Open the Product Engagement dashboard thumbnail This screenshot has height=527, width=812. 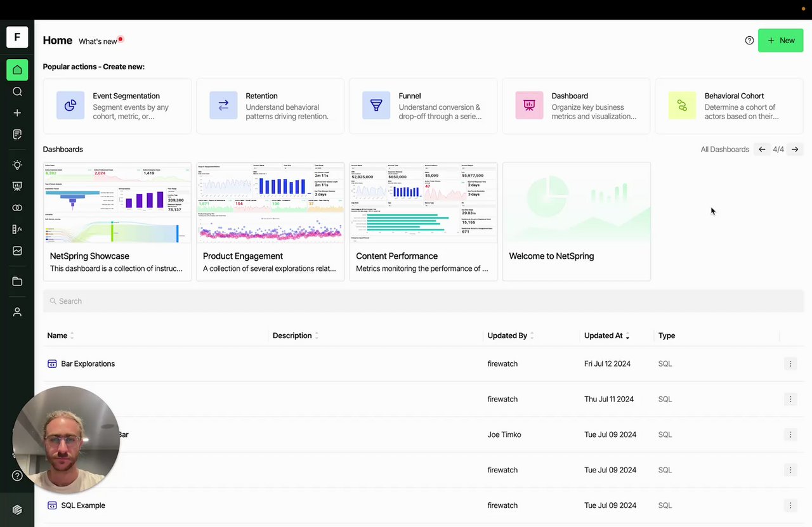(270, 203)
